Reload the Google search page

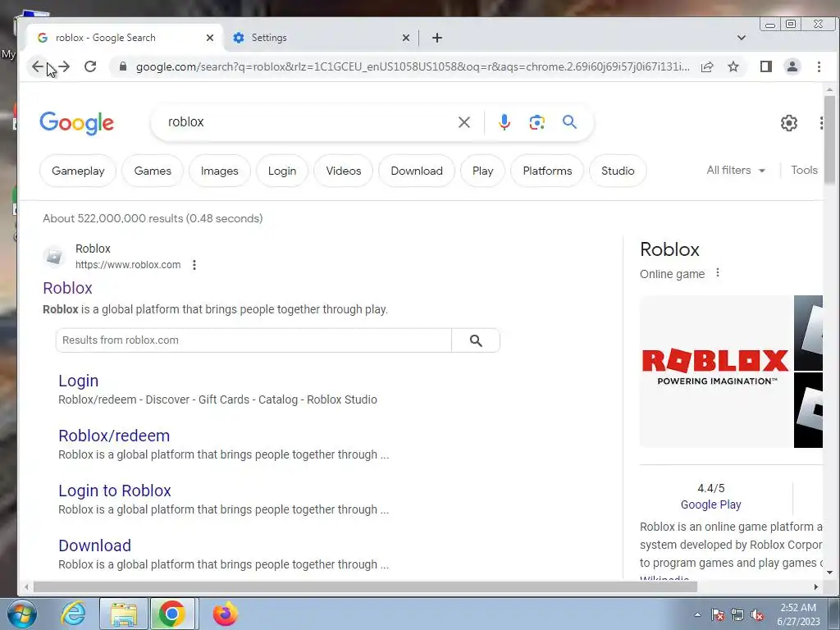click(90, 66)
